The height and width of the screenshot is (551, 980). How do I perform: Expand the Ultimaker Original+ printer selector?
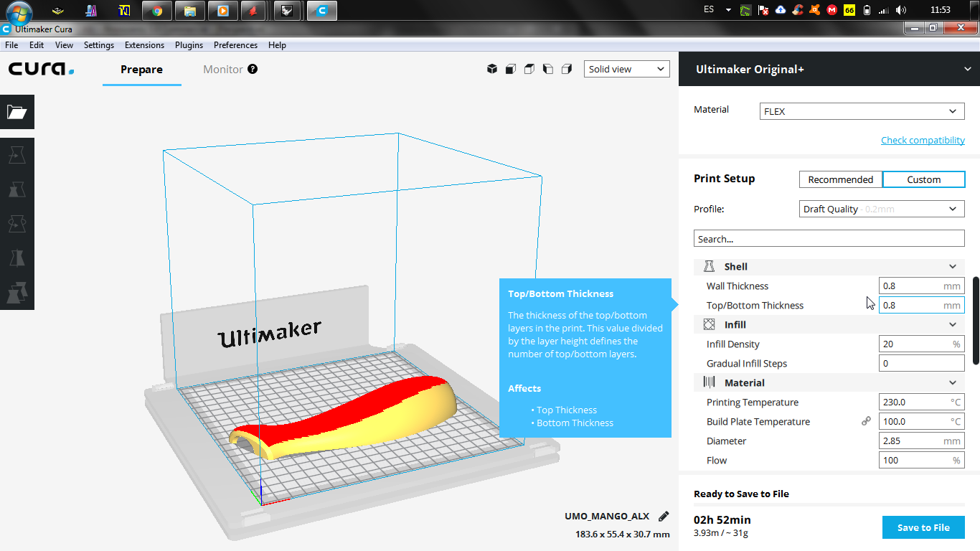[x=829, y=69]
